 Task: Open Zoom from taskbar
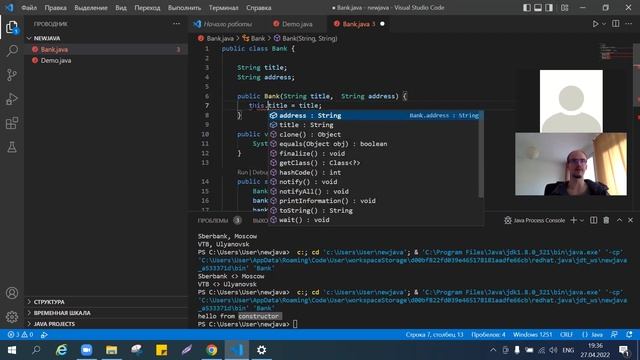point(86,350)
